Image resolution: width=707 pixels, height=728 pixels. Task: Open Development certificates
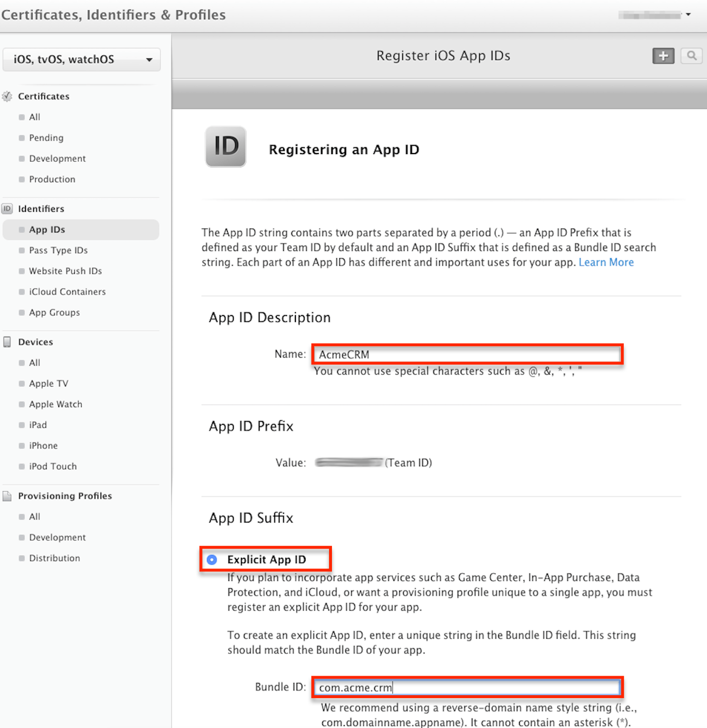pyautogui.click(x=57, y=159)
